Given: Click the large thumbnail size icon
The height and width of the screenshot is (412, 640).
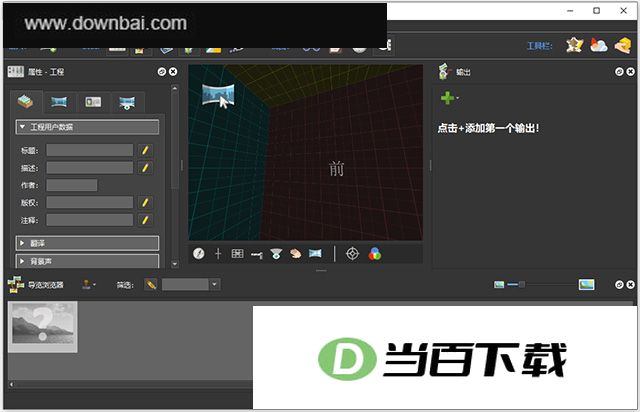Looking at the screenshot, I should 587,284.
